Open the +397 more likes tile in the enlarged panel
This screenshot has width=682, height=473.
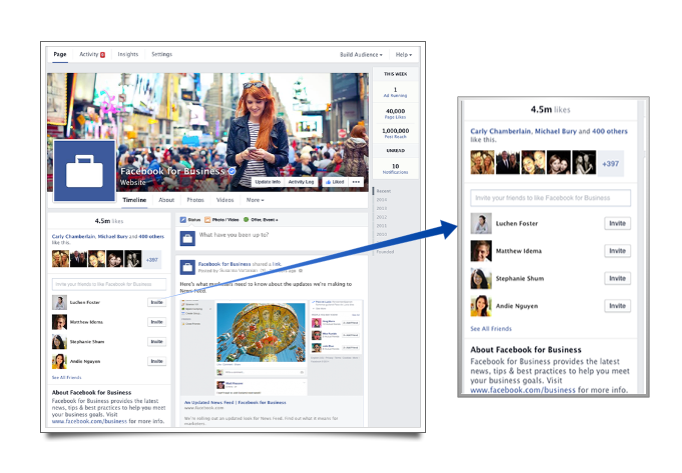tap(611, 161)
